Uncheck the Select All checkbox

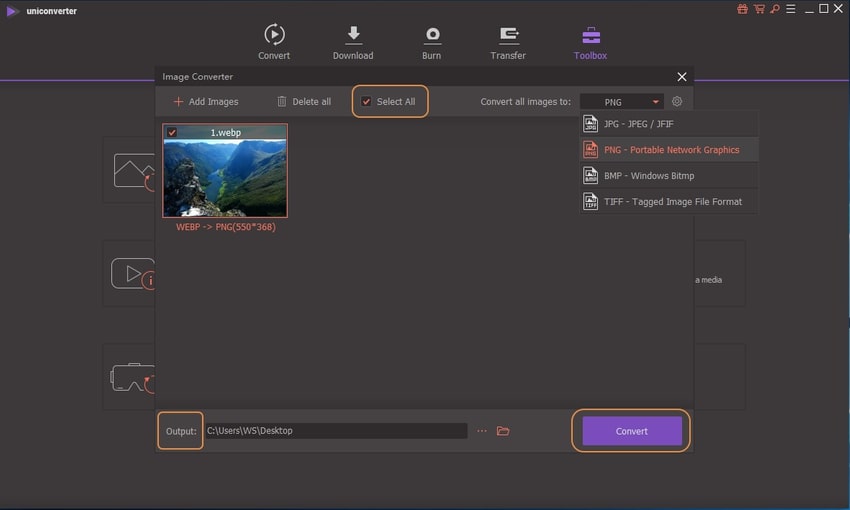[x=366, y=102]
